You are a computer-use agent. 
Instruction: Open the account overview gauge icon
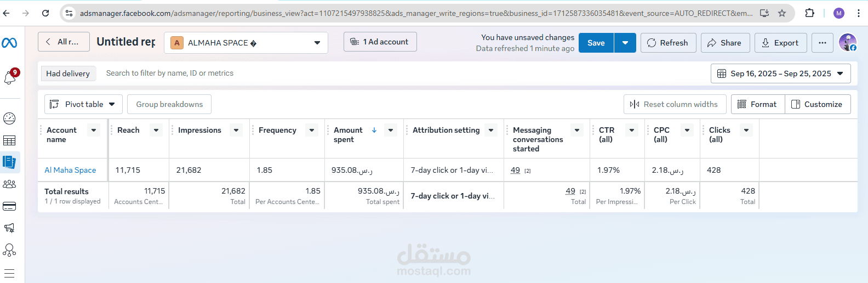pyautogui.click(x=9, y=118)
